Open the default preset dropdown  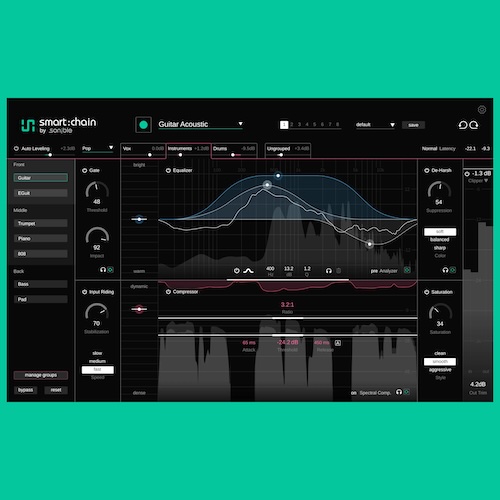click(375, 125)
